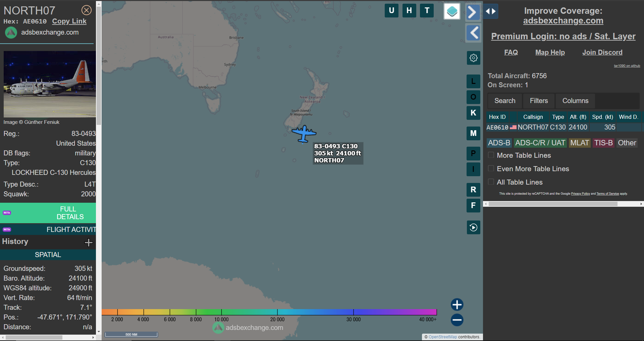
Task: Sort table by Spd. (kt) column
Action: 602,117
